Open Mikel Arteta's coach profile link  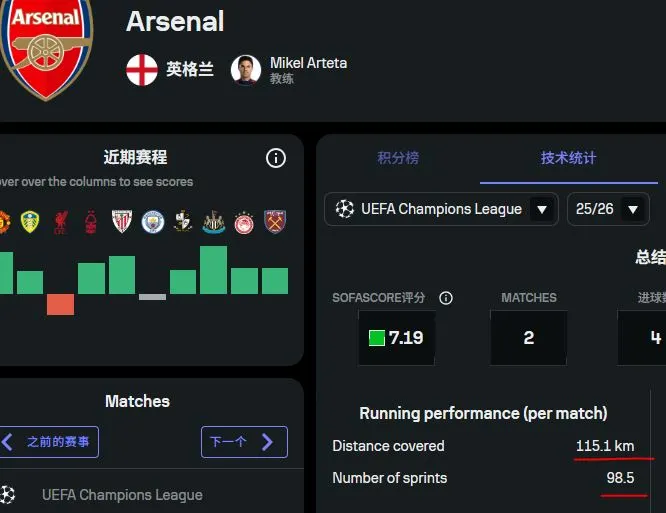(308, 63)
